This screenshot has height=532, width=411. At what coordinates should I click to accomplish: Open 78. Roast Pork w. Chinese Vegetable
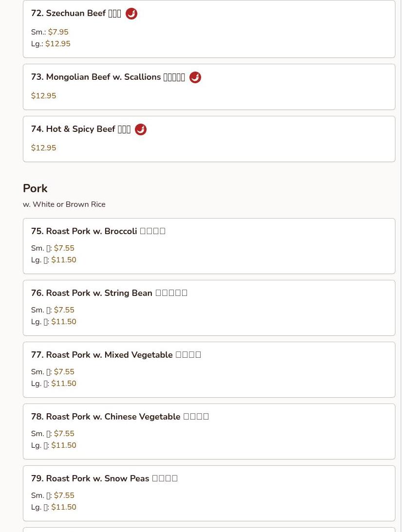(x=120, y=417)
